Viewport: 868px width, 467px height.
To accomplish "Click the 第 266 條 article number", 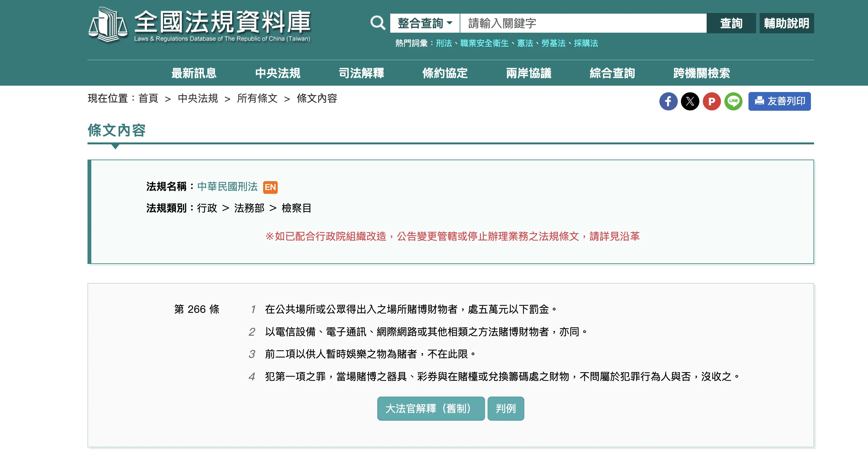I will pos(197,309).
